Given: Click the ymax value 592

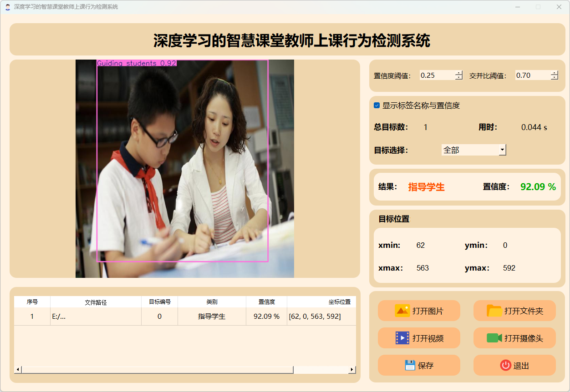Looking at the screenshot, I should click(509, 268).
